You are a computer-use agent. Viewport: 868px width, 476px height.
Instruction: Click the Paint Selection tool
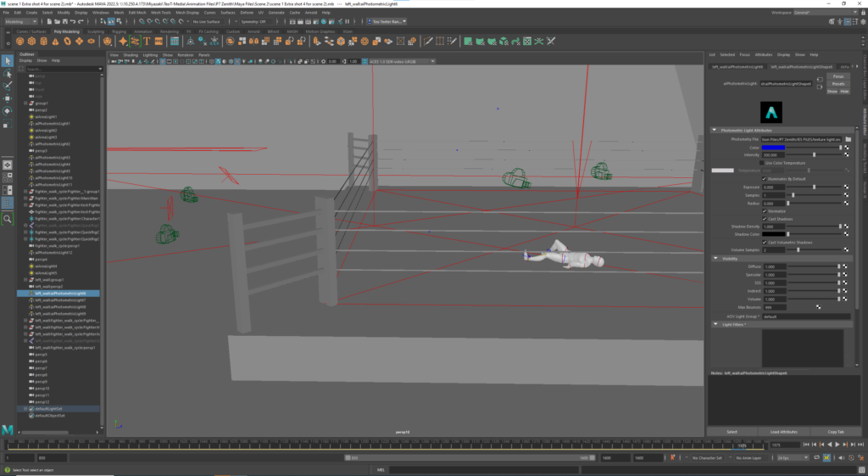(x=8, y=86)
